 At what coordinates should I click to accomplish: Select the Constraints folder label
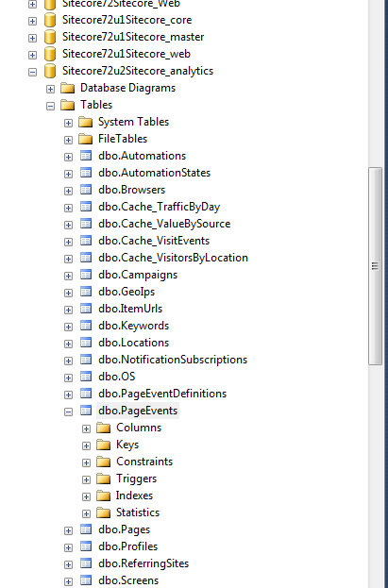(x=144, y=462)
